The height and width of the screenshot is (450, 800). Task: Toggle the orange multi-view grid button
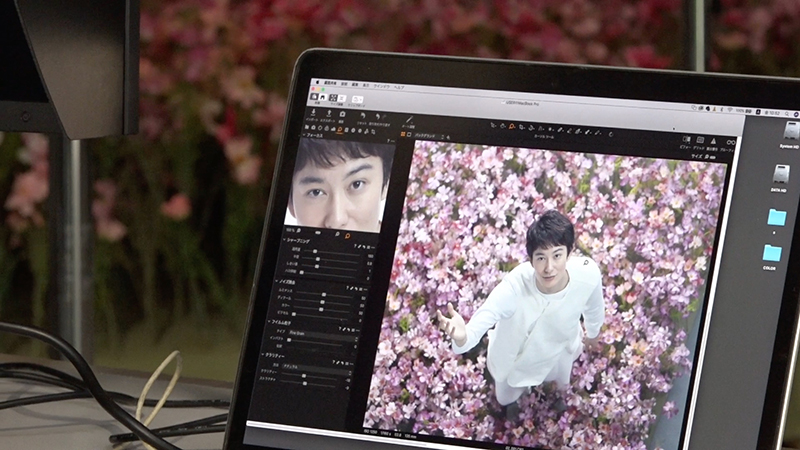click(x=403, y=134)
